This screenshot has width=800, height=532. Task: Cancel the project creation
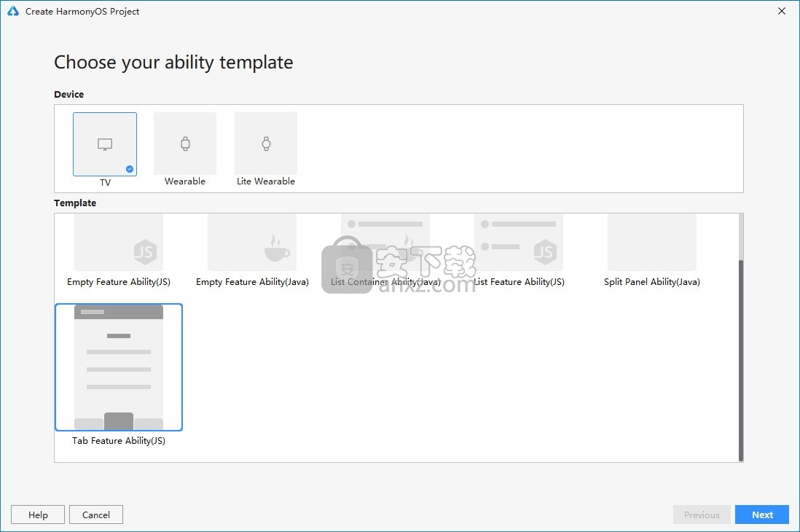tap(96, 515)
